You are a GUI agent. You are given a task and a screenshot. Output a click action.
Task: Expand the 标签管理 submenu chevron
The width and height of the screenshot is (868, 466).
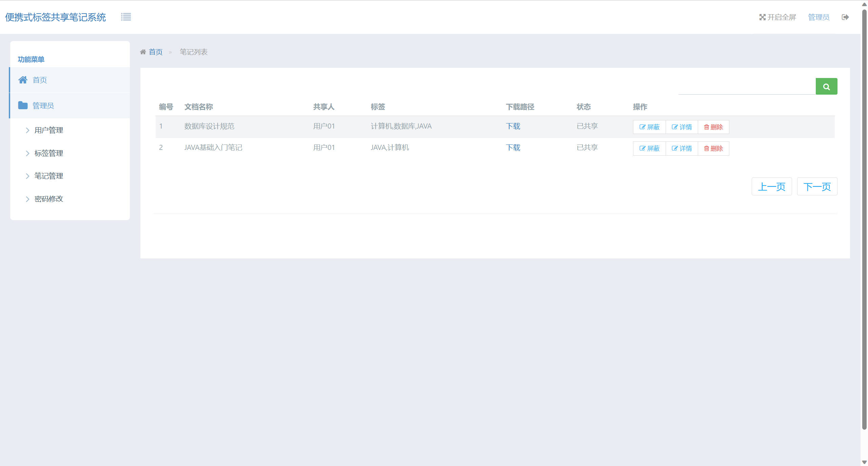pyautogui.click(x=28, y=153)
